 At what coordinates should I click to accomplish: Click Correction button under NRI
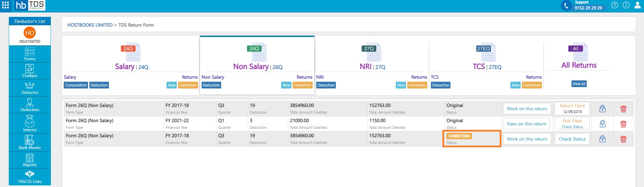pyautogui.click(x=417, y=85)
